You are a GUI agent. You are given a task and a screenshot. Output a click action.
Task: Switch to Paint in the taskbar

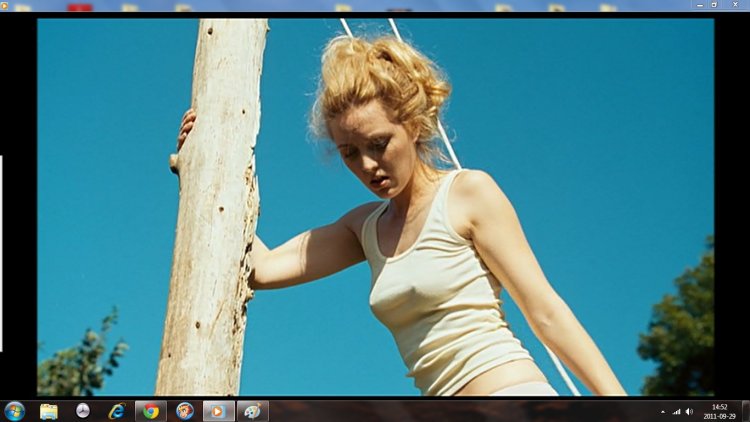[x=252, y=411]
